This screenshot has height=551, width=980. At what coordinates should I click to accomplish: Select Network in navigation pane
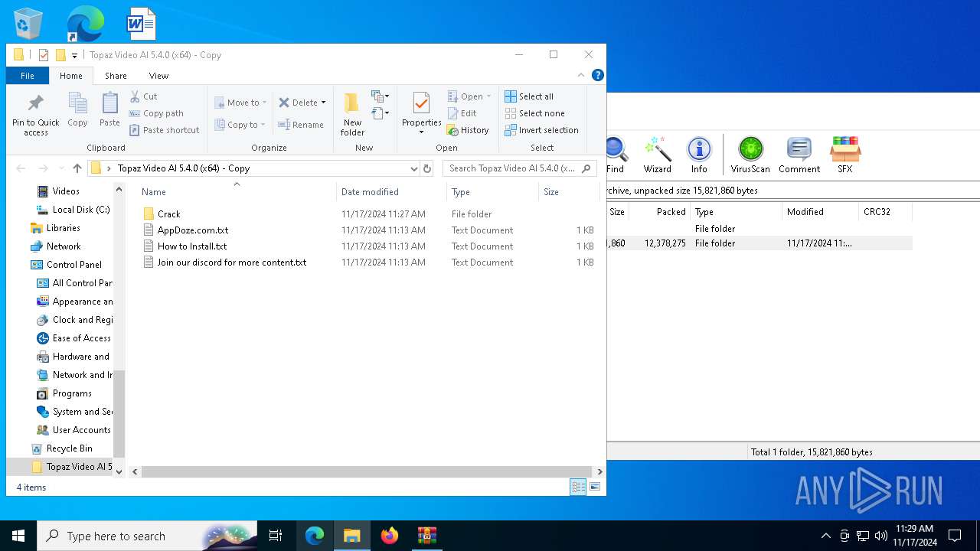click(64, 246)
